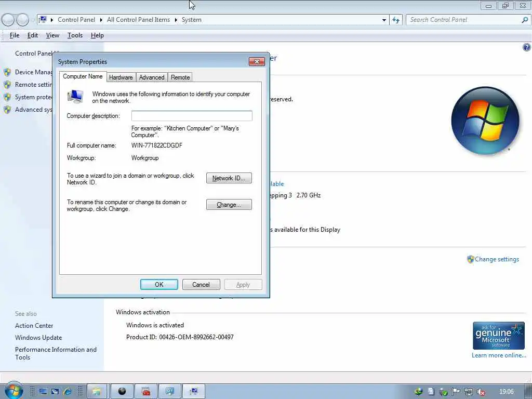The image size is (532, 399).
Task: Click the Remote settings shield icon
Action: point(7,85)
